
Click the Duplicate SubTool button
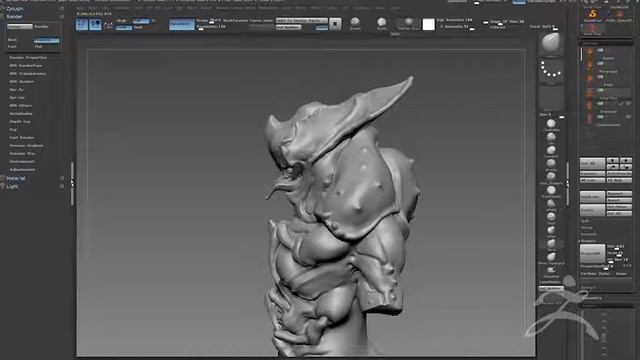(592, 198)
